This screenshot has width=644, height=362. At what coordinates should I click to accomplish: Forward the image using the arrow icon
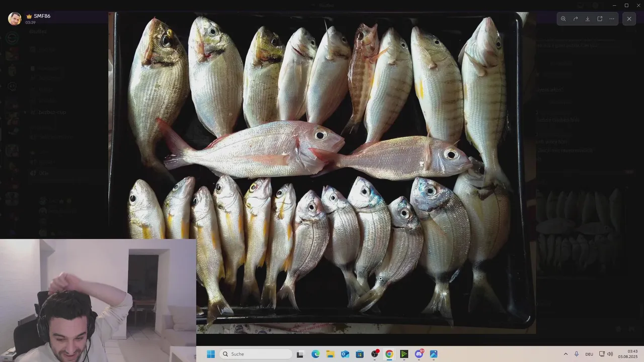pyautogui.click(x=576, y=19)
